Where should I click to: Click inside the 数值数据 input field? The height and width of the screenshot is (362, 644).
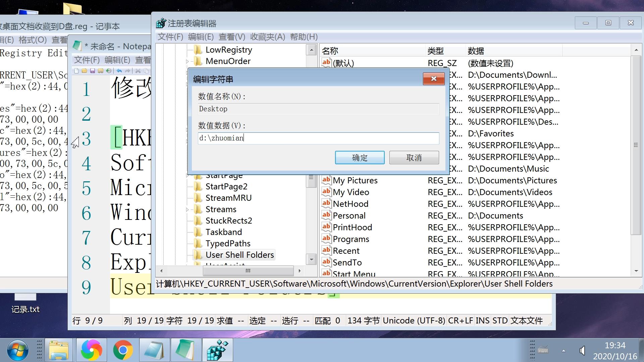(318, 138)
